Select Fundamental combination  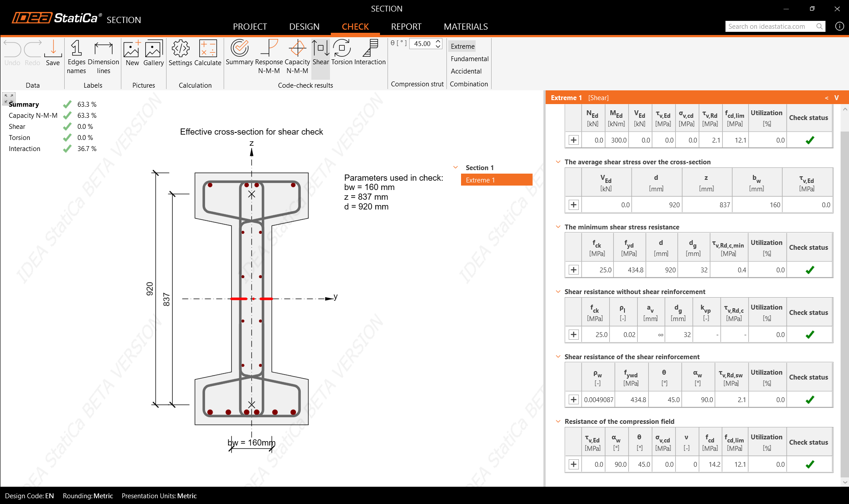coord(469,59)
